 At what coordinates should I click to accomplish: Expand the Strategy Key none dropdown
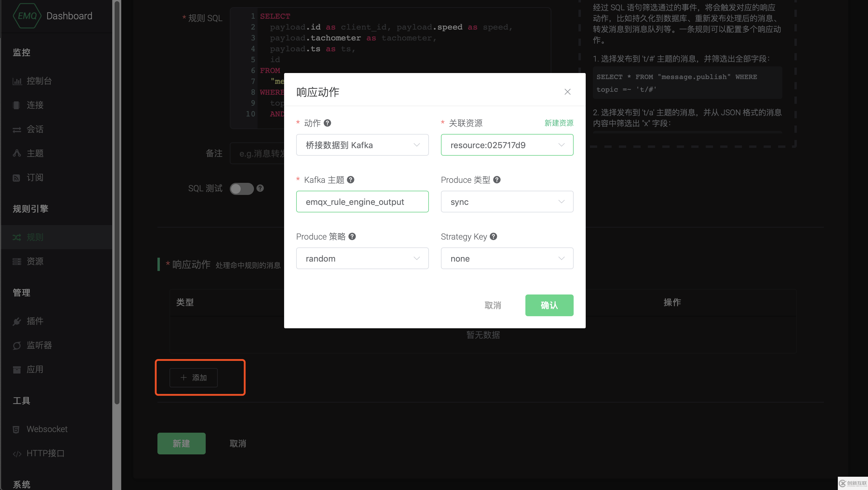click(x=507, y=258)
